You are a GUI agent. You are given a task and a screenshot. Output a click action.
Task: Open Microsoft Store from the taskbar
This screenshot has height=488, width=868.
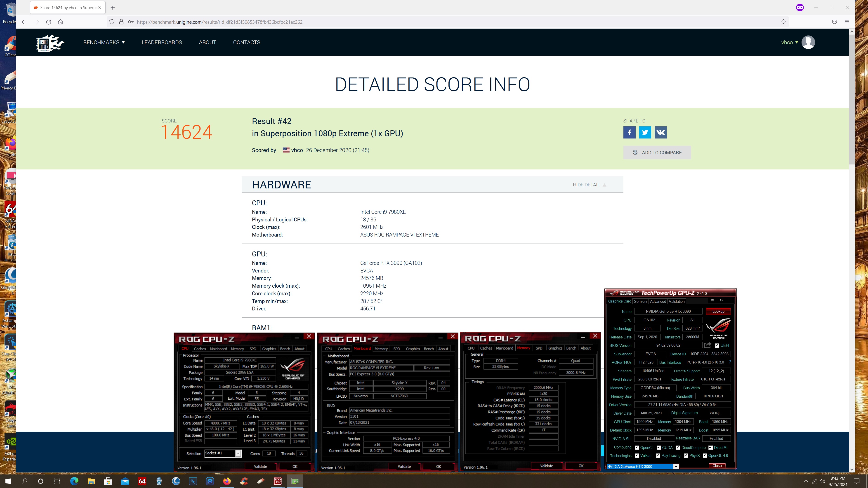tap(108, 481)
